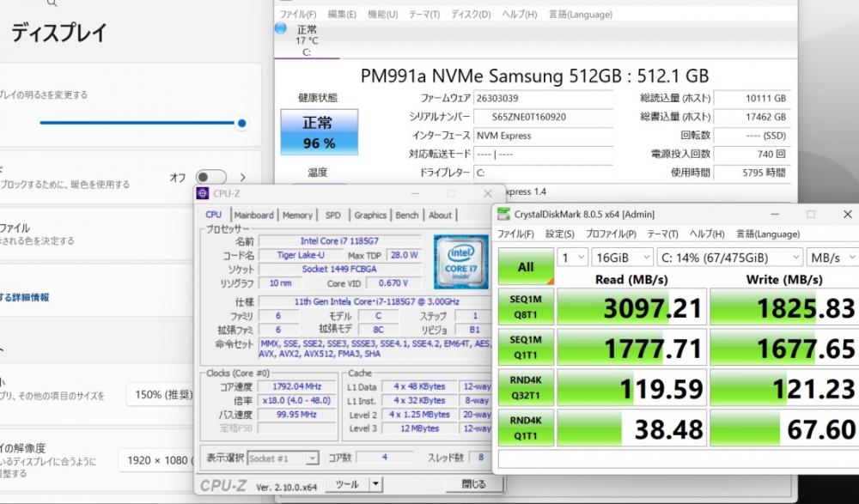Open the Socket #1 selection dropdown

[283, 458]
